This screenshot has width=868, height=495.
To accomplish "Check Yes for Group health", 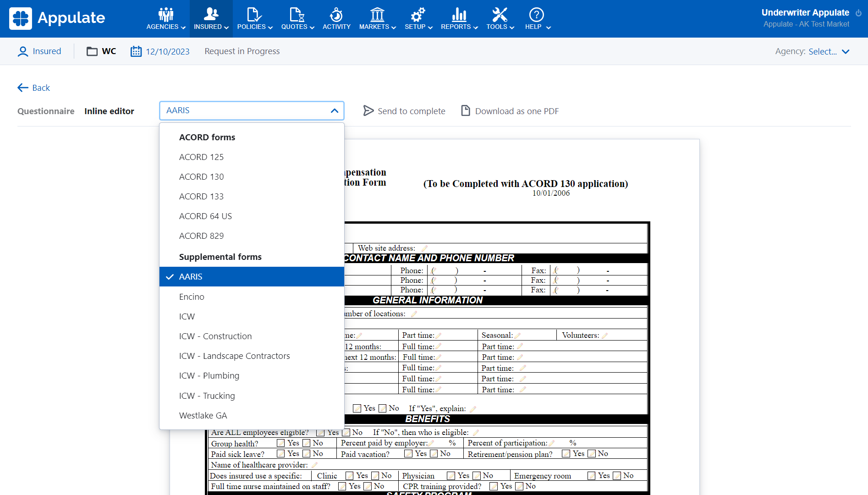I will click(x=281, y=443).
